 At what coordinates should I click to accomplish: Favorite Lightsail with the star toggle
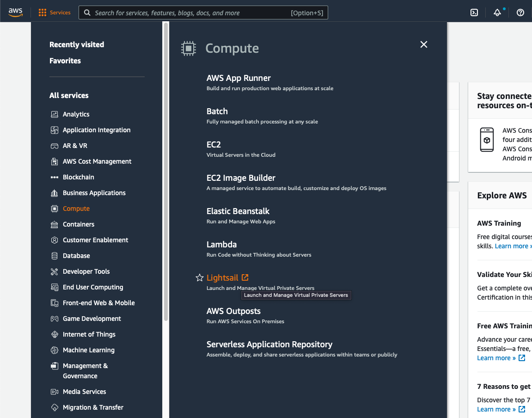(x=200, y=278)
